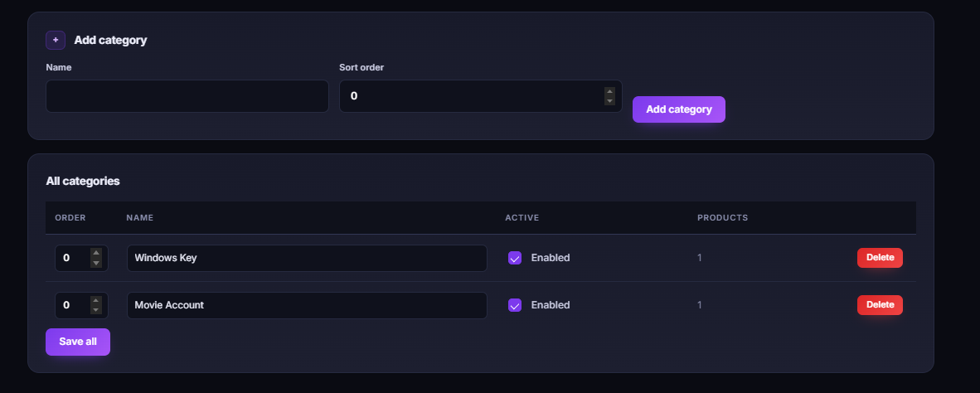Click the Enabled label in Windows Key row
The image size is (980, 393).
coord(550,257)
